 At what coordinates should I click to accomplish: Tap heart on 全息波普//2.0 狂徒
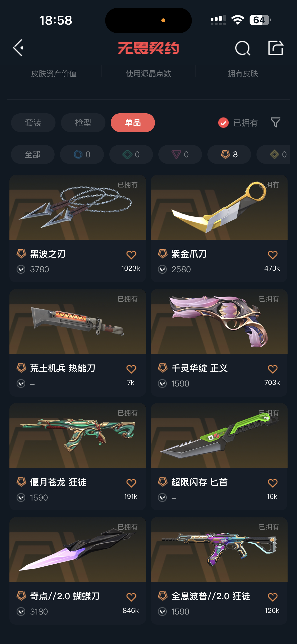click(x=273, y=597)
